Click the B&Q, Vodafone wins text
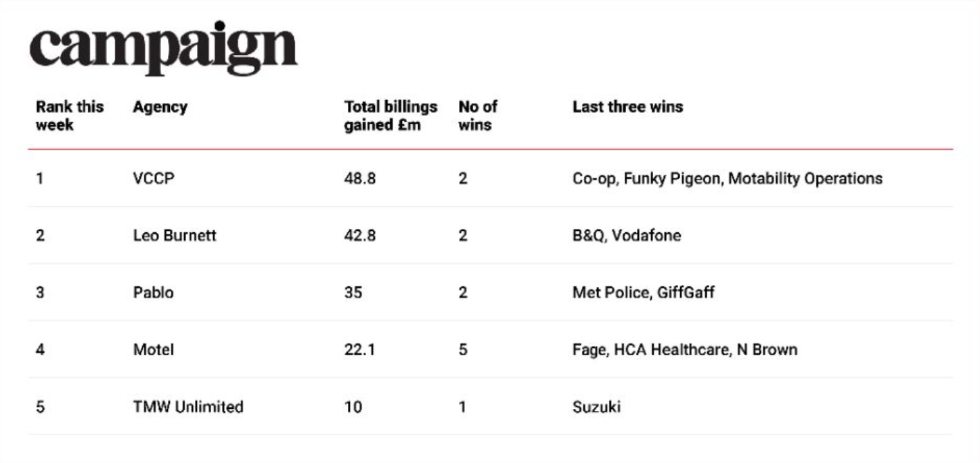This screenshot has width=980, height=463. point(627,236)
